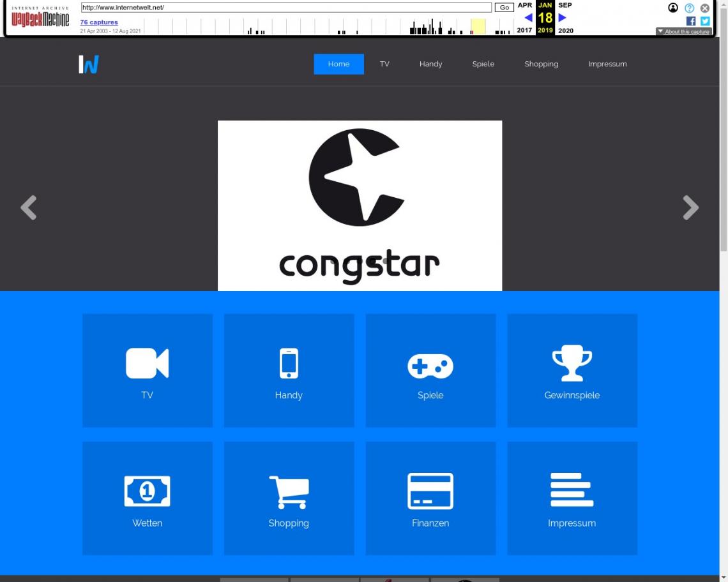The height and width of the screenshot is (582, 728).
Task: Click the Gewinnspiele trophy icon
Action: (572, 363)
